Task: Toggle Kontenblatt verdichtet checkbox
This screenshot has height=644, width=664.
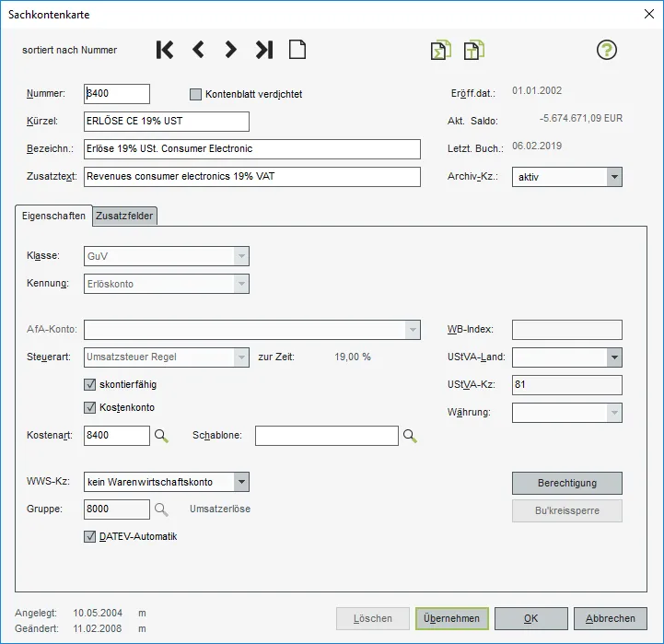Action: 195,94
